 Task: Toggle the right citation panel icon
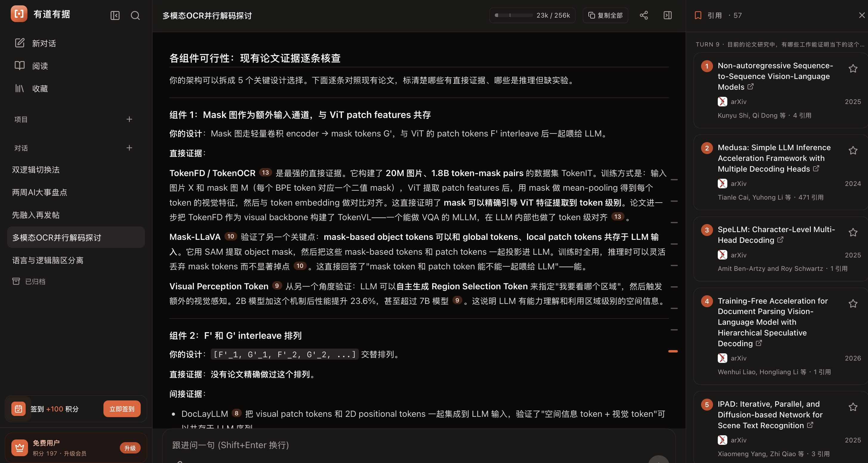(667, 15)
